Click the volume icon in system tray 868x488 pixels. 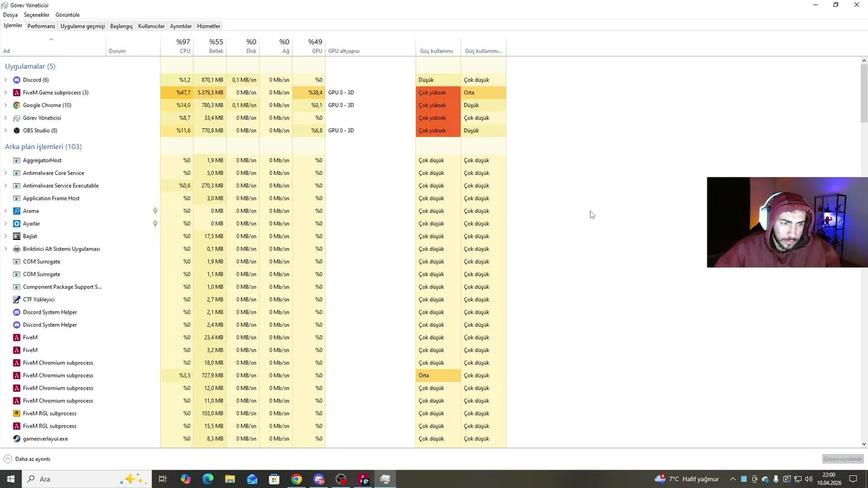[x=808, y=479]
